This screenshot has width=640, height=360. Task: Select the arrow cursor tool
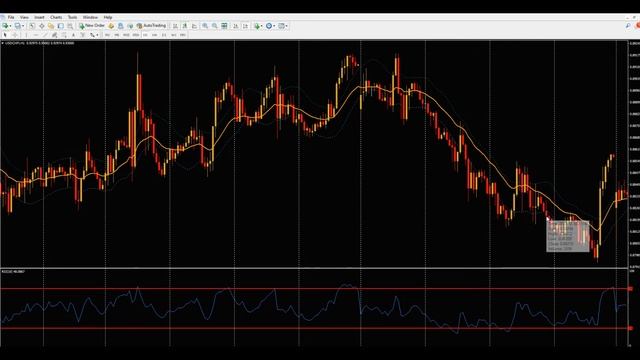click(5, 35)
